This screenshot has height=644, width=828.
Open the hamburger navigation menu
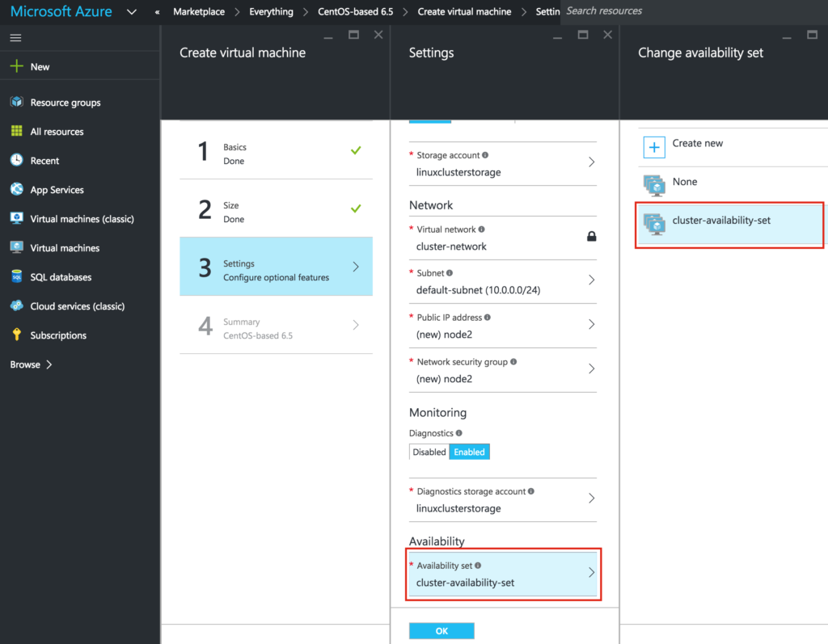click(15, 36)
